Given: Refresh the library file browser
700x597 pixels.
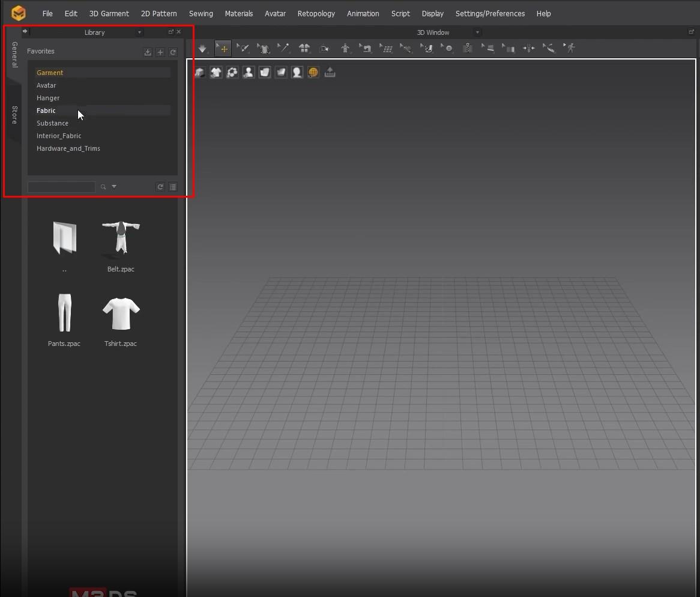Looking at the screenshot, I should [x=160, y=187].
